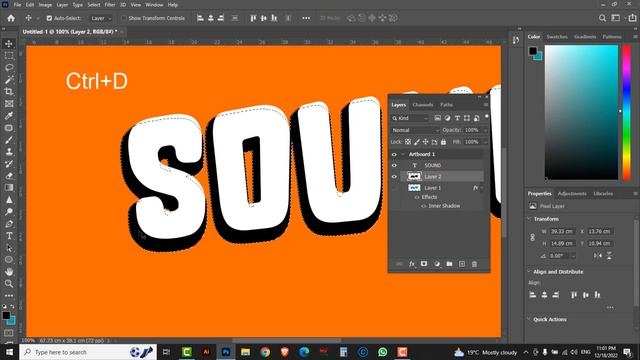
Task: Select the Magic Wand tool
Action: pyautogui.click(x=9, y=80)
